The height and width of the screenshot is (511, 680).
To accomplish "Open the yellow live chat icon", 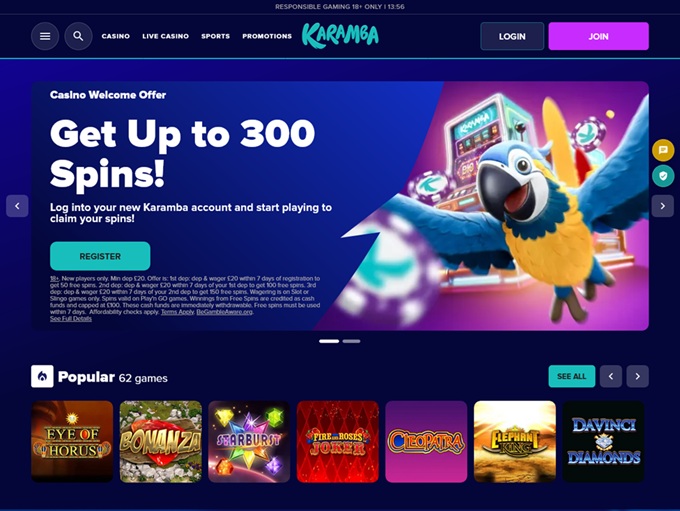I will tap(663, 150).
